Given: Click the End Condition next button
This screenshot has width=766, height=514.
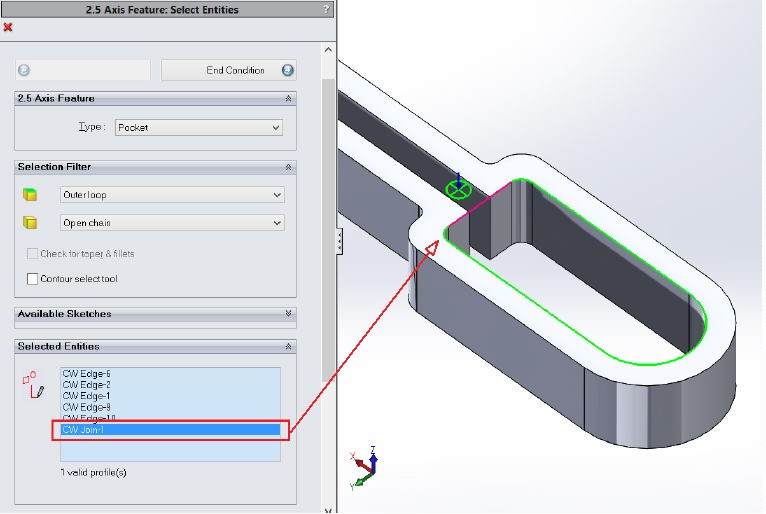Looking at the screenshot, I should [x=229, y=70].
